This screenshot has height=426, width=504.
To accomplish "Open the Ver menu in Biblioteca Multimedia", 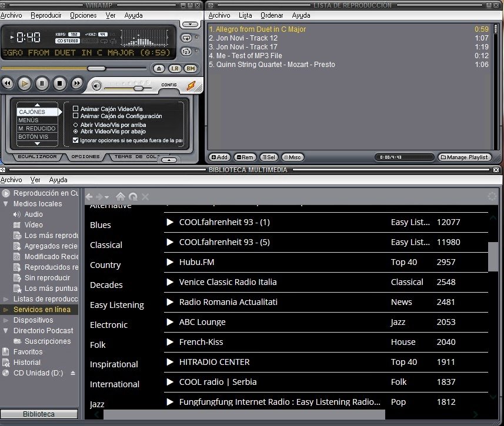I will (35, 180).
